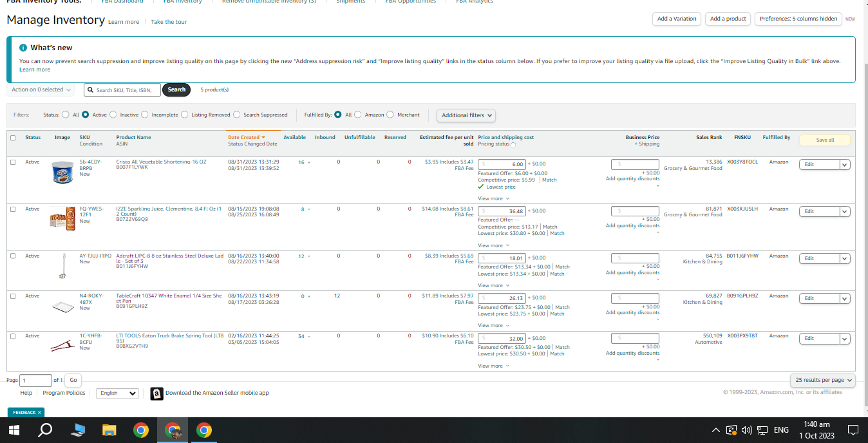Click the Pricing status info icon

tap(513, 144)
